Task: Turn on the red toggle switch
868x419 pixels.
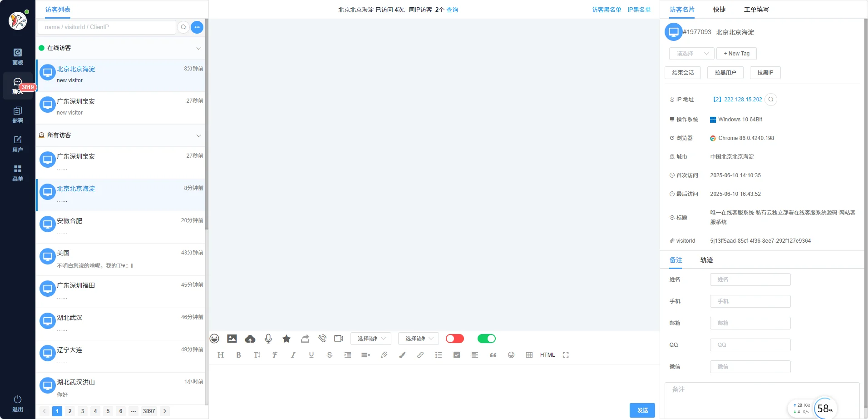Action: tap(455, 339)
